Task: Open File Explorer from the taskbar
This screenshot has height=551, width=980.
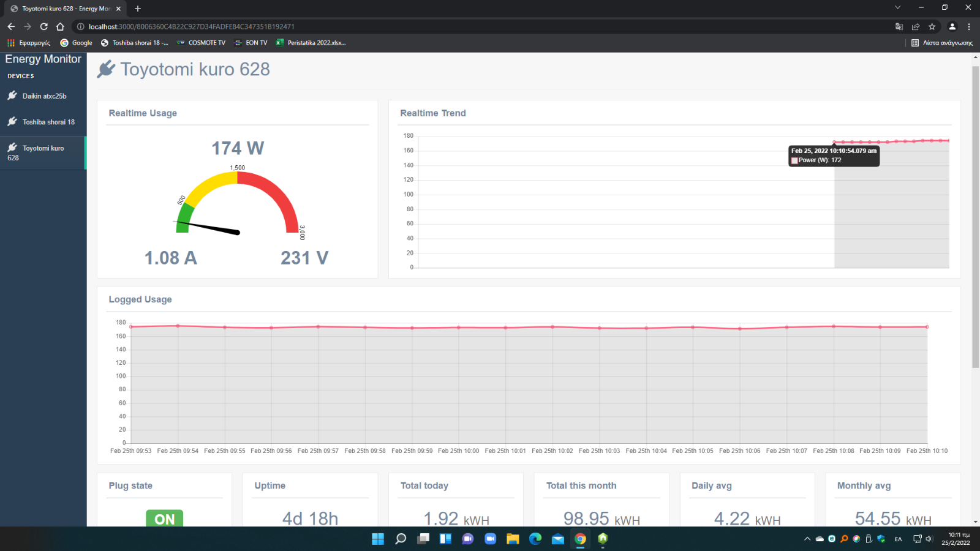Action: [513, 539]
